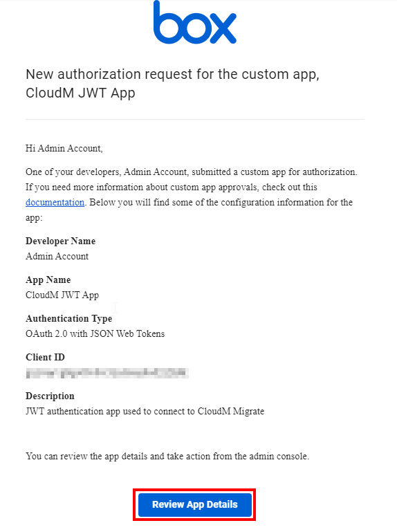
Task: Click 'OAuth 2.0 with JSON Web Tokens' text
Action: coord(95,334)
